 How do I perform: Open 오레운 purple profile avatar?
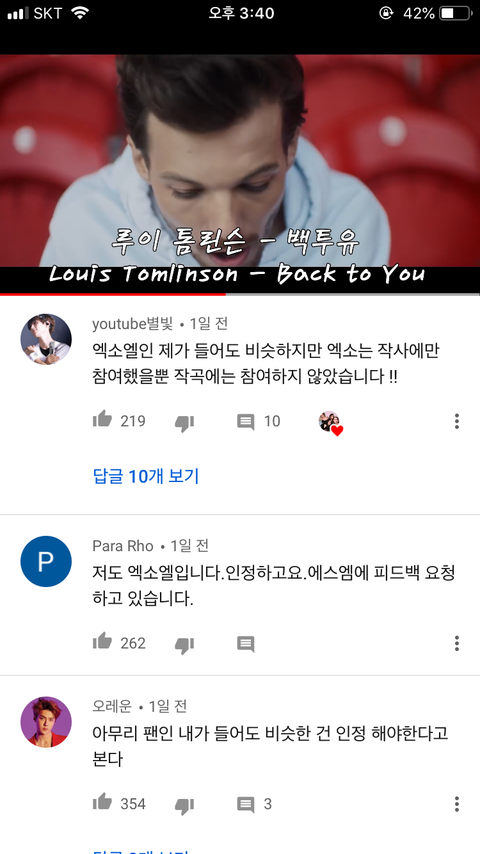(x=46, y=722)
